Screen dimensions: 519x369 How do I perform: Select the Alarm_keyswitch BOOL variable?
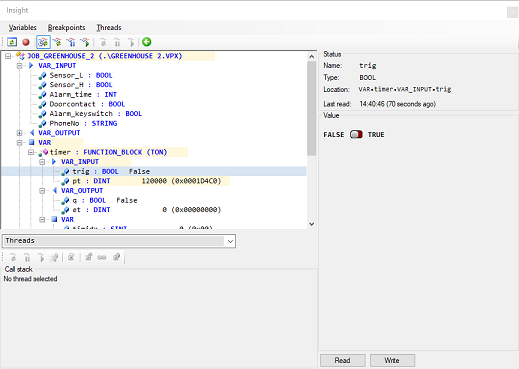pos(95,114)
